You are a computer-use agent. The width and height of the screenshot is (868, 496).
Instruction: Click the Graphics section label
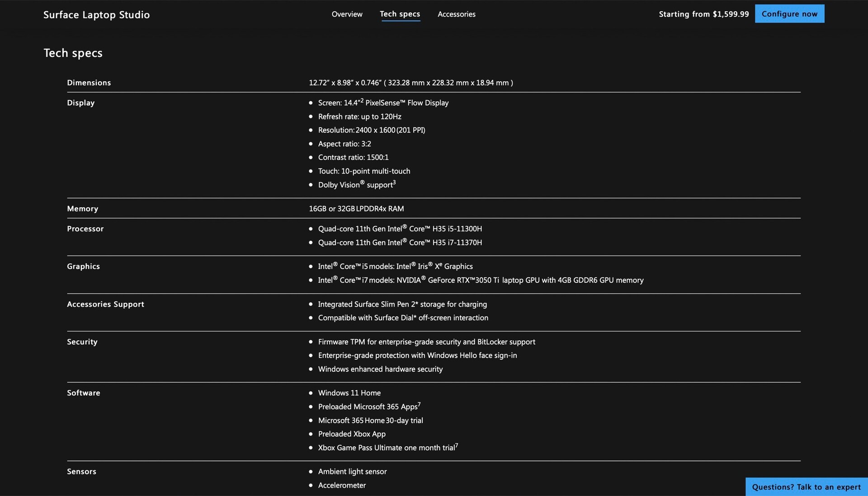click(x=83, y=266)
